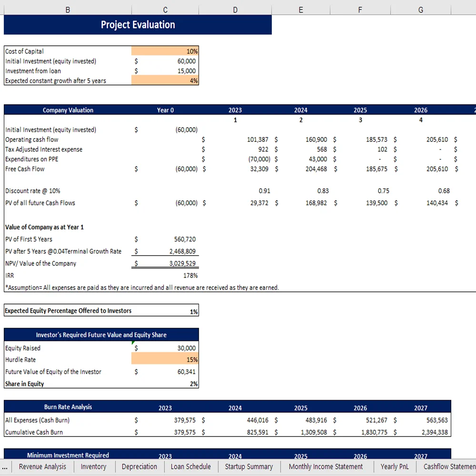Click the Company Valuation header cell

tap(68, 110)
